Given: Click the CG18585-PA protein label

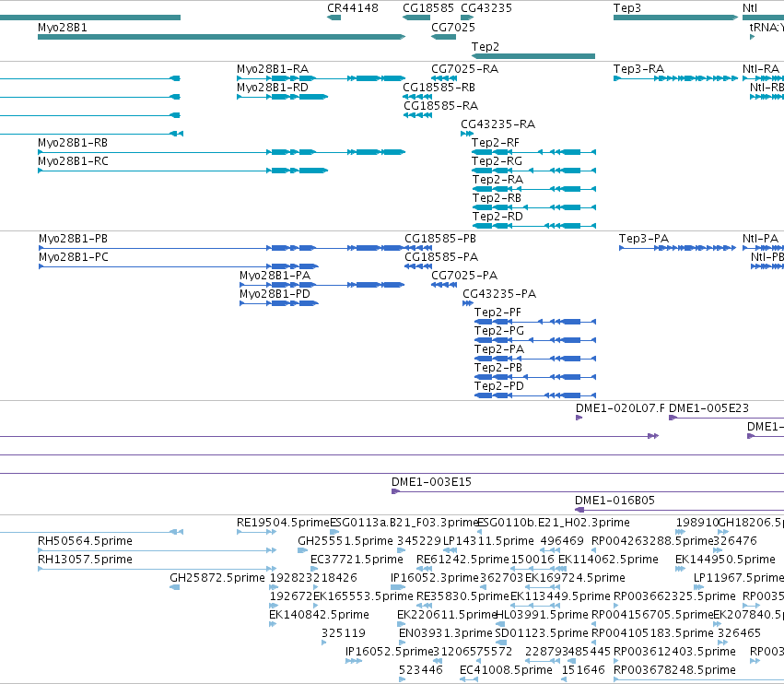Looking at the screenshot, I should pyautogui.click(x=441, y=257).
